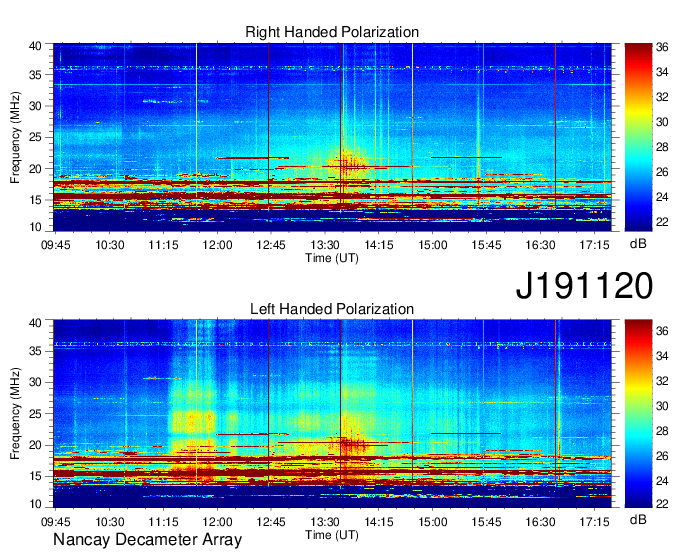Click the 12:45 time tick in Left Handed plot
Screen dimensions: 680x552
[x=271, y=522]
